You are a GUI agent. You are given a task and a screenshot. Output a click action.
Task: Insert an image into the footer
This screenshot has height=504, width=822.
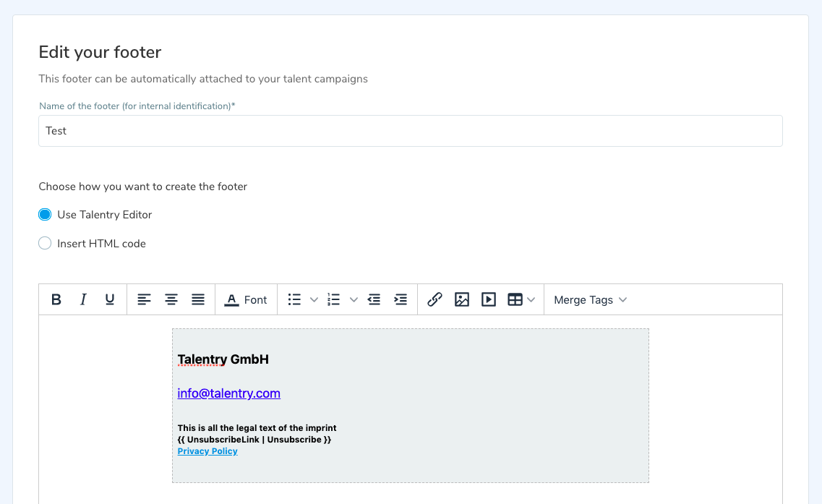[462, 299]
